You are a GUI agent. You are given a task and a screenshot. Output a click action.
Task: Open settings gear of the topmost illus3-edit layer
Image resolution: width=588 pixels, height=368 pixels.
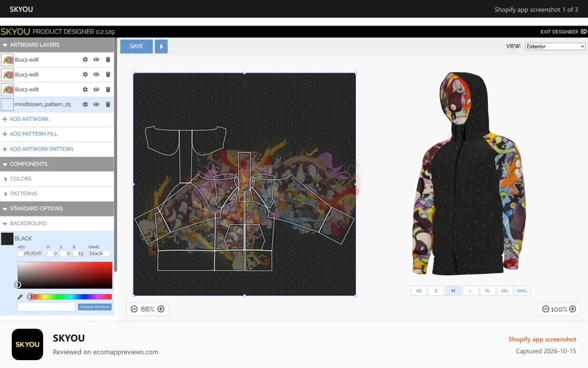point(85,60)
